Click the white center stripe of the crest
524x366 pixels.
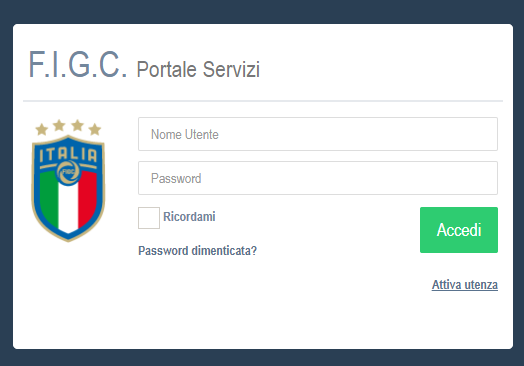click(x=68, y=209)
